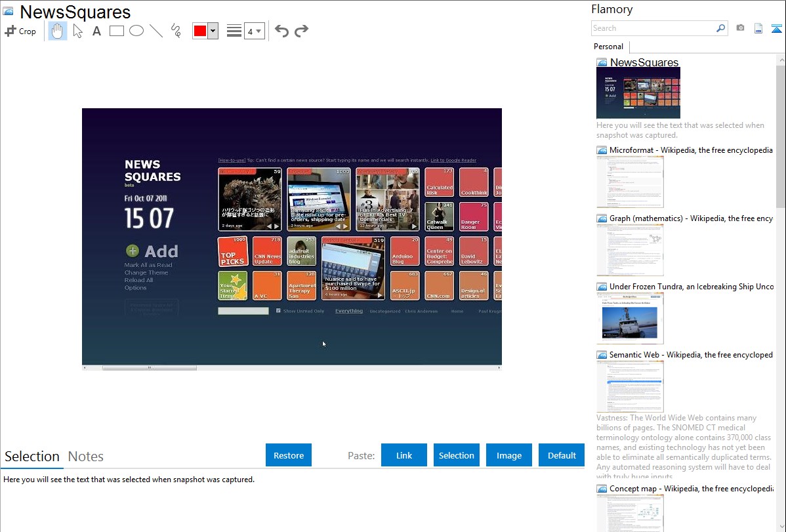Open the Microformat Wikipedia snapshot thumbnail
This screenshot has height=532, width=786.
[x=630, y=182]
